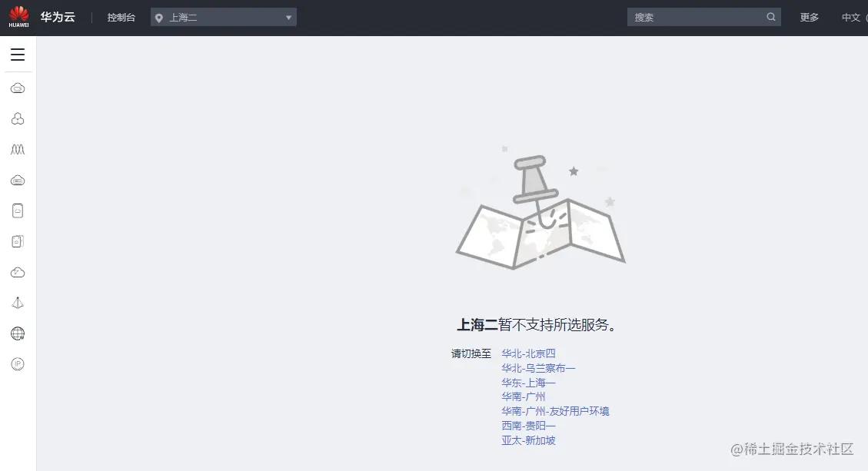Open the three-hexagon cluster icon in sidebar
The height and width of the screenshot is (471, 868).
tap(18, 118)
